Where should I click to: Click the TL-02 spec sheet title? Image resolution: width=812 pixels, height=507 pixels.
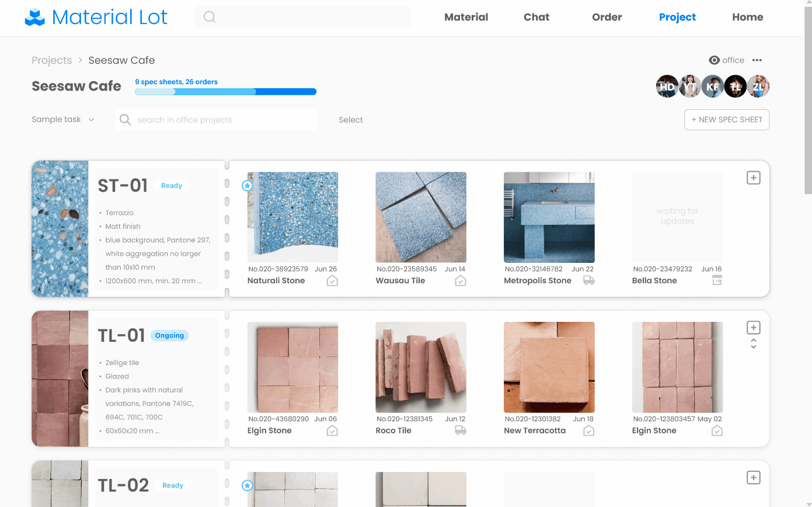click(123, 485)
